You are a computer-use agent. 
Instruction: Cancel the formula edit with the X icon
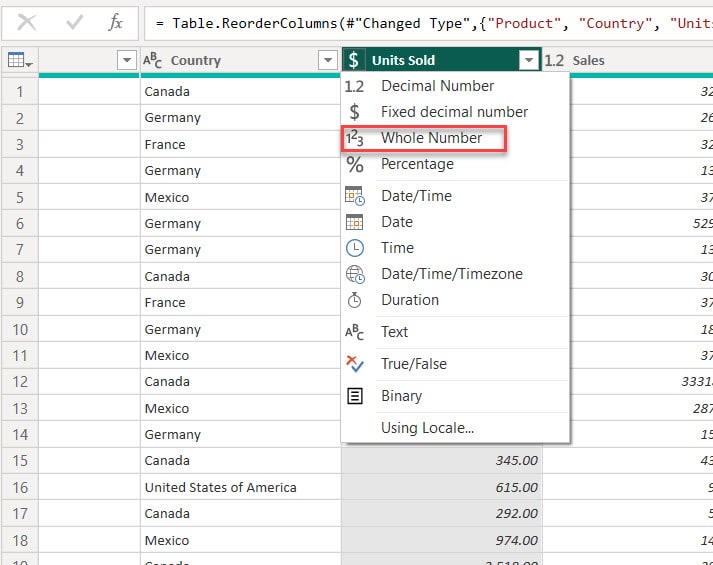coord(26,22)
